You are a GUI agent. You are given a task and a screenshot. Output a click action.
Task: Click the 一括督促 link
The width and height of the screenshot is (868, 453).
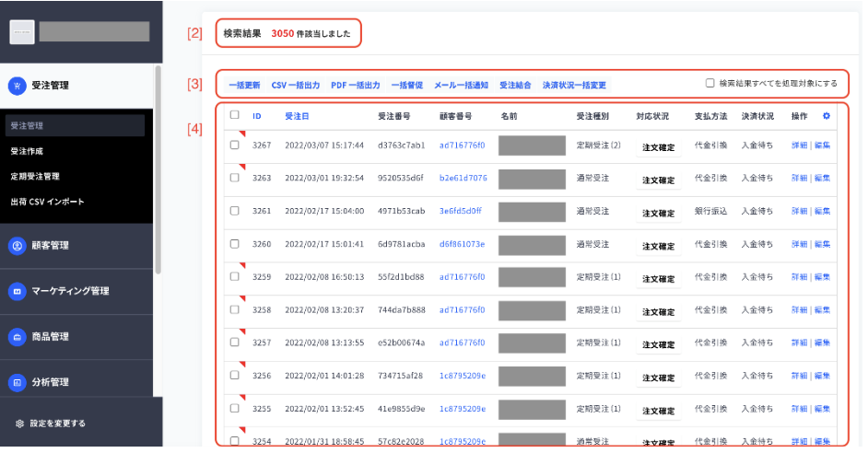[x=407, y=86]
